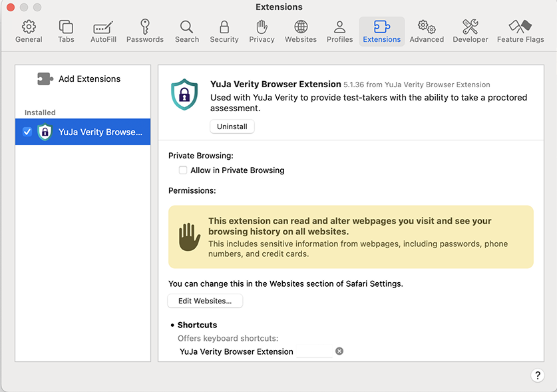Viewport: 557px width, 392px height.
Task: Click the 'Private Browsing:' label
Action: [201, 156]
